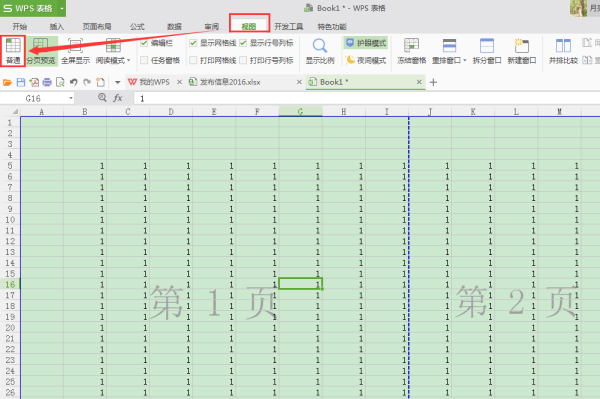Image resolution: width=600 pixels, height=399 pixels.
Task: Open the Name Box dropdown arrow
Action: coord(71,98)
